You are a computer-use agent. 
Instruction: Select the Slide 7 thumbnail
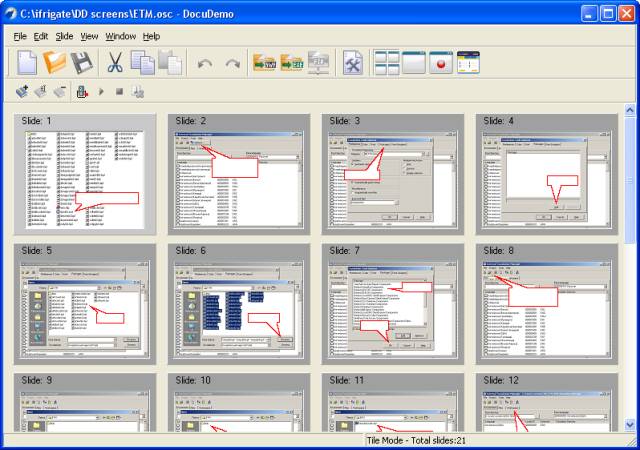(x=393, y=304)
